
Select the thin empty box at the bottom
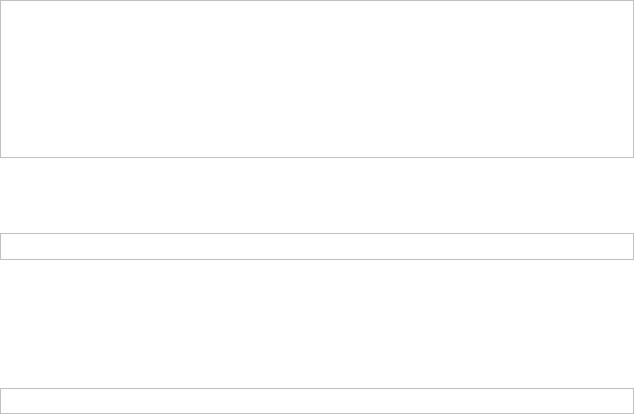point(317,401)
